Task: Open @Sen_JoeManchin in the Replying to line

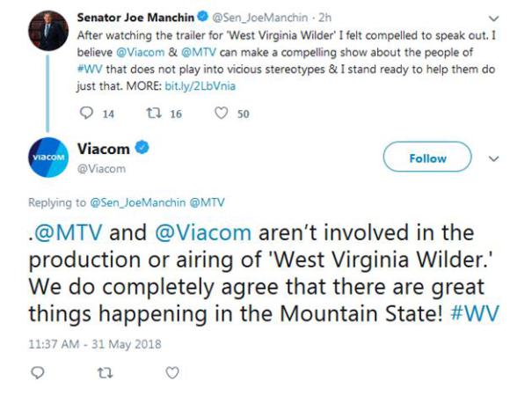Action: 135,202
